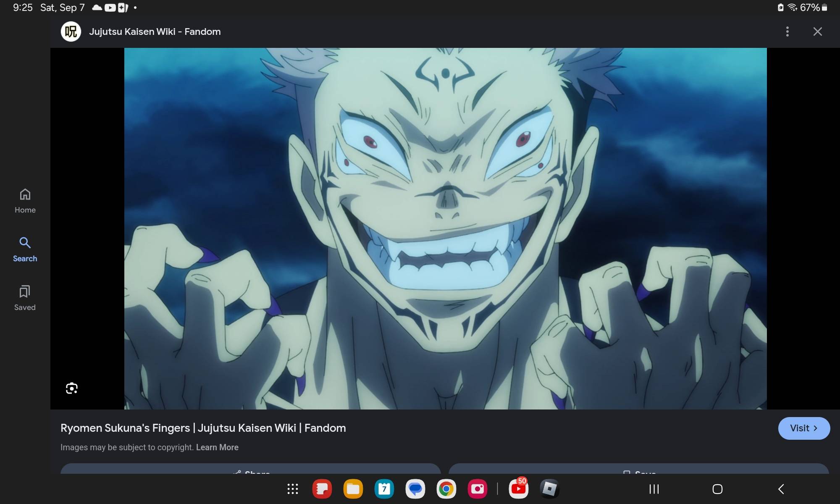This screenshot has width=840, height=504.
Task: Launch the red notes app in taskbar
Action: coord(322,489)
